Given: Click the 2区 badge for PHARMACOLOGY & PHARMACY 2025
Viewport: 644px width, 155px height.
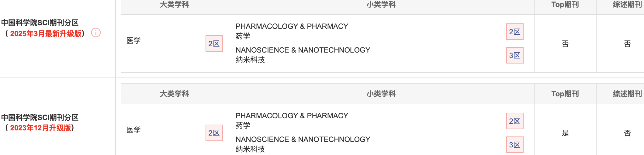Looking at the screenshot, I should point(515,32).
